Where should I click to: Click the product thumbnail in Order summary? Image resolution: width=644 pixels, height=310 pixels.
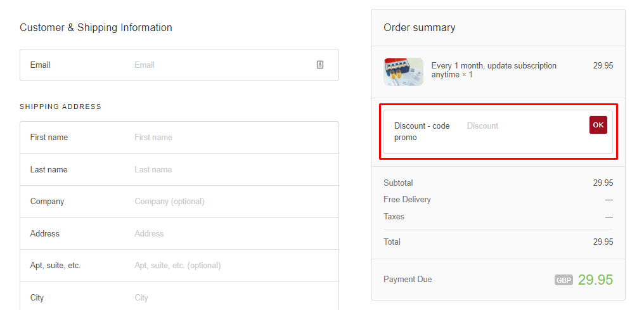coord(403,72)
